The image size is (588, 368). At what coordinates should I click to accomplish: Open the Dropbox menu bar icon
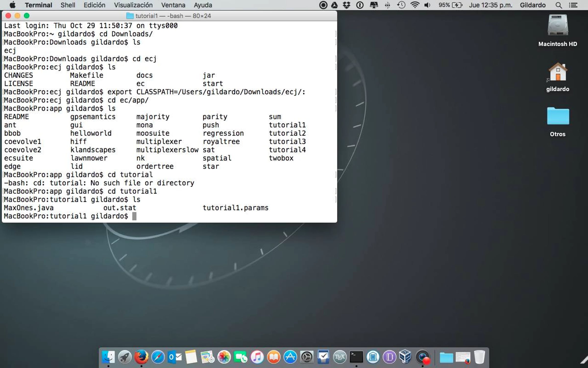(x=346, y=5)
